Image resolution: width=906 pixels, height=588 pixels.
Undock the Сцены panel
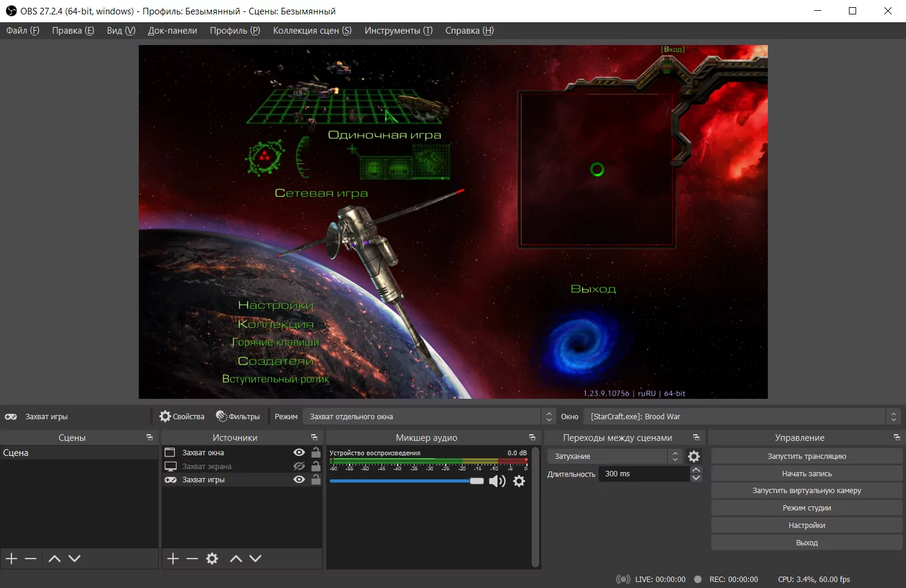pyautogui.click(x=150, y=437)
